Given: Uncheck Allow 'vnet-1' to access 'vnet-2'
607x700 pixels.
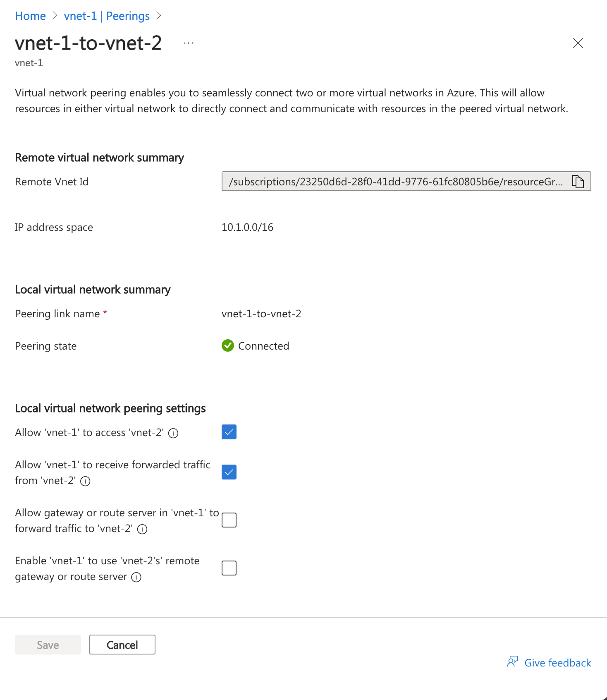Looking at the screenshot, I should click(229, 432).
